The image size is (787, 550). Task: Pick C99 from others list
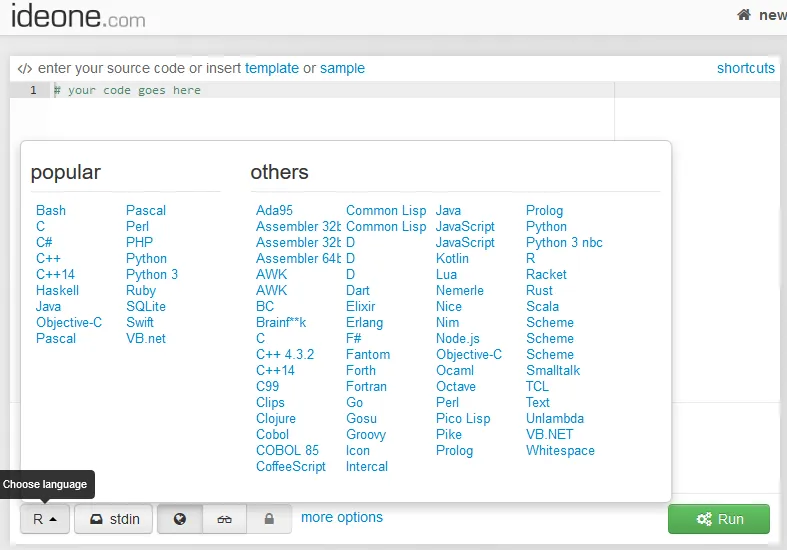point(267,386)
